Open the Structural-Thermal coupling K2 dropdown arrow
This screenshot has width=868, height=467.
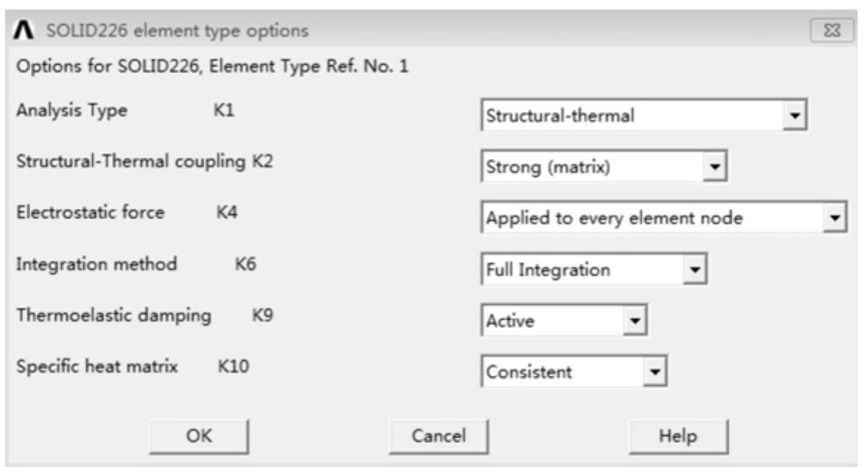(713, 169)
